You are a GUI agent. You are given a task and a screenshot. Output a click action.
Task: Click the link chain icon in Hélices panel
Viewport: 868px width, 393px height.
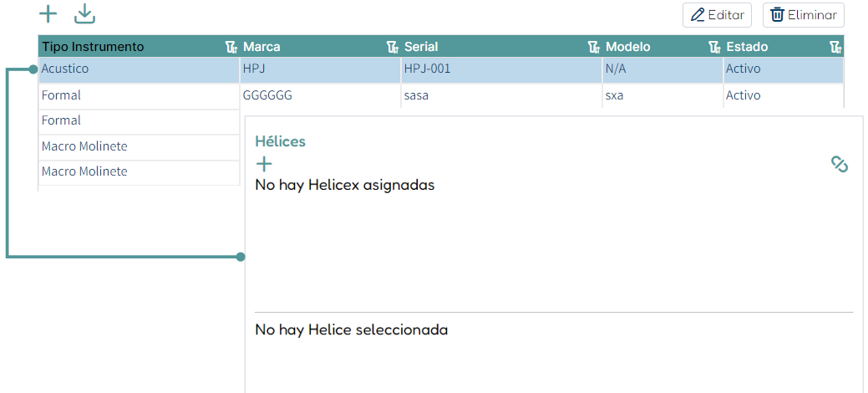click(x=840, y=164)
